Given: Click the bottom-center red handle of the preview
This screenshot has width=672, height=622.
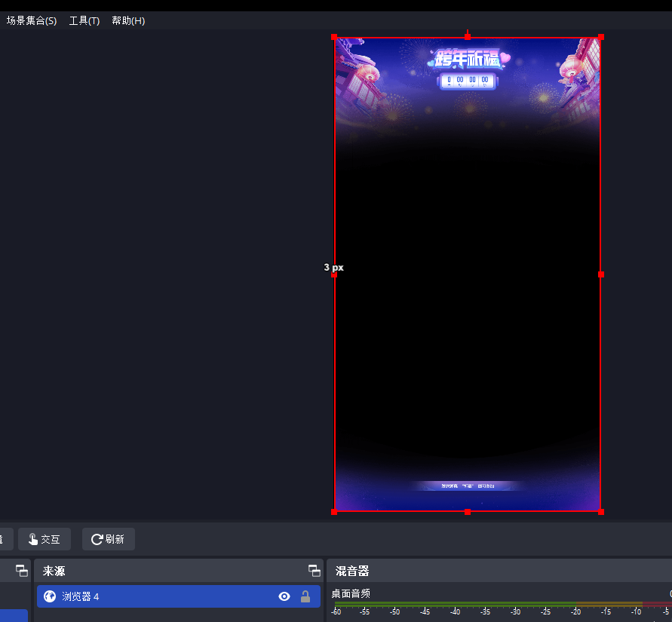Looking at the screenshot, I should click(x=468, y=512).
